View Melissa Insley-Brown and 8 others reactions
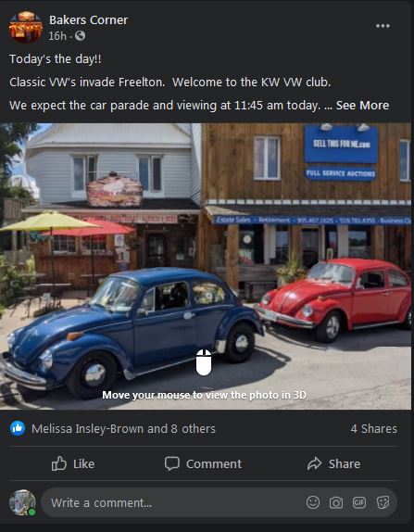The image size is (414, 532). (123, 429)
